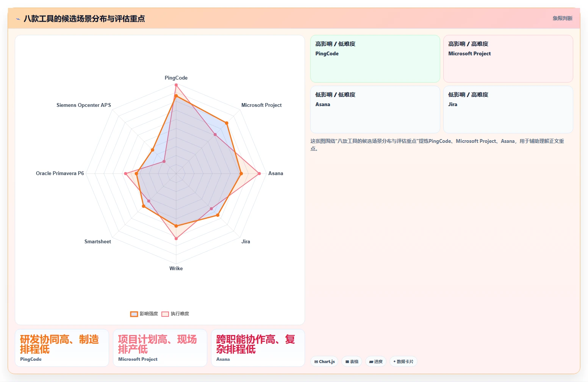Click the orange 影响强度 legend swatch

pos(134,314)
